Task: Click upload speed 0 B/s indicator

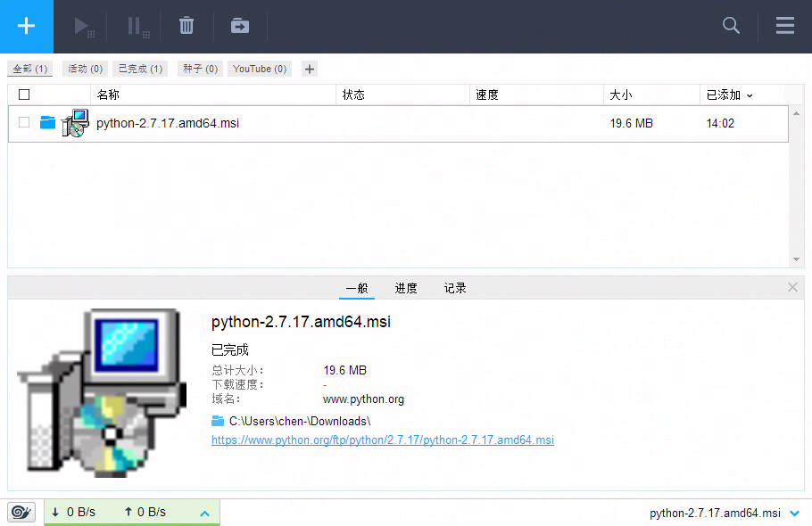Action: (145, 512)
